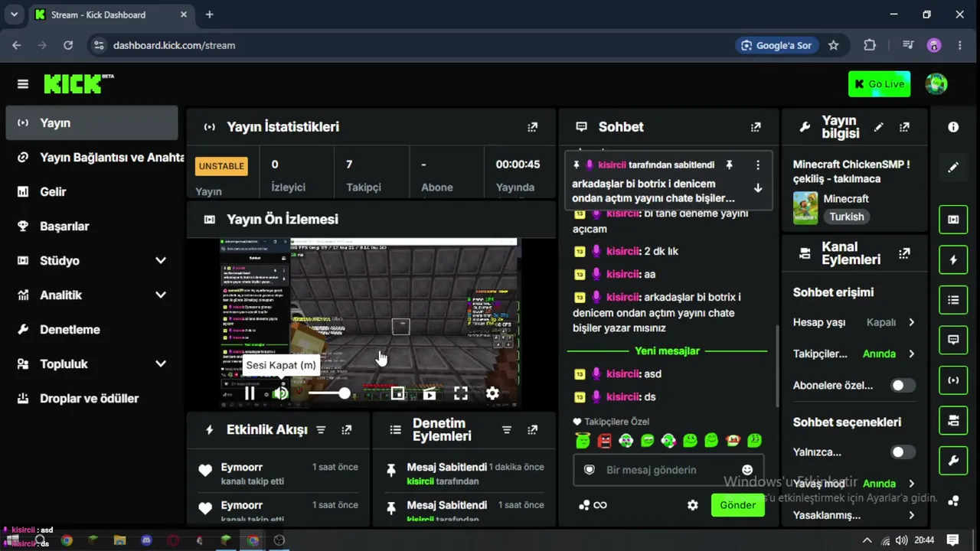
Task: Pause the stream preview
Action: [x=250, y=393]
